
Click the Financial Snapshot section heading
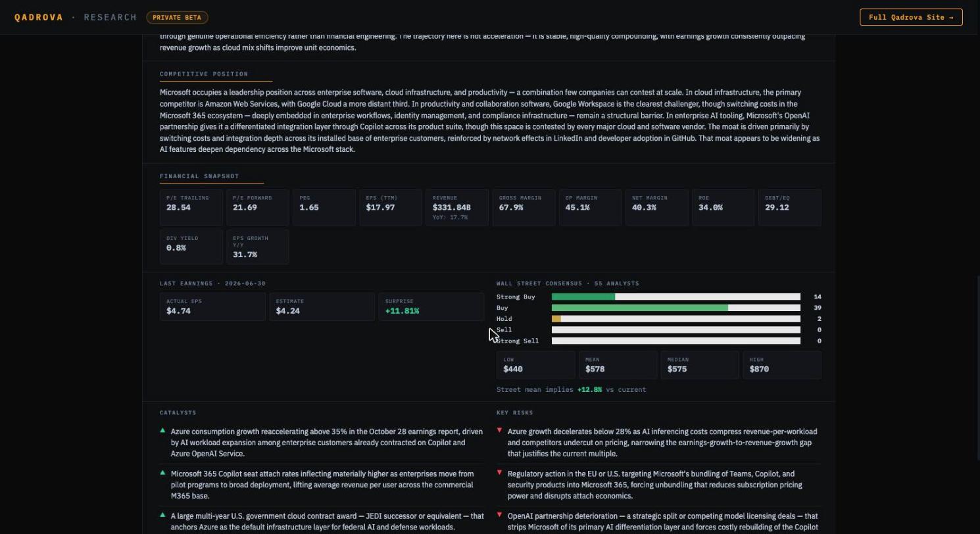199,176
